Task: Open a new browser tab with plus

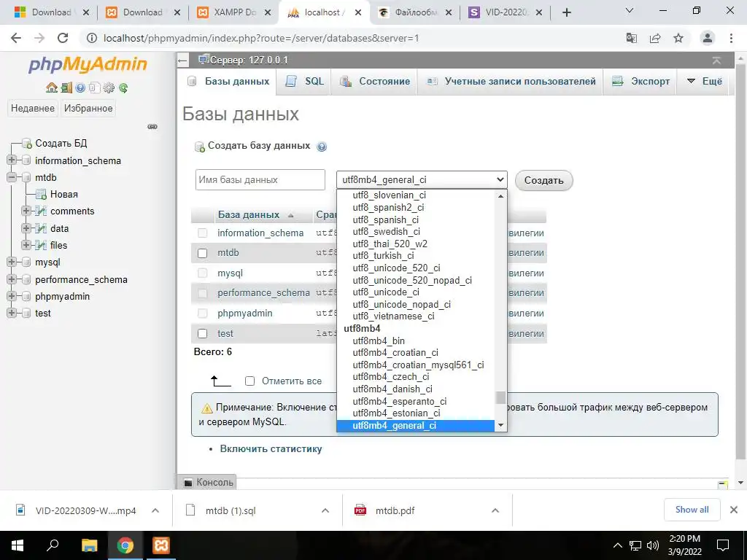Action: [566, 12]
